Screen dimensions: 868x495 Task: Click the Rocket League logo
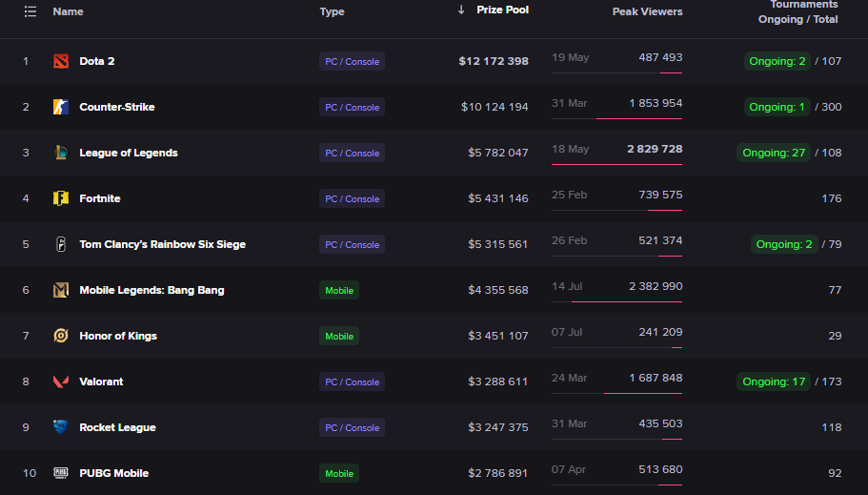point(61,427)
